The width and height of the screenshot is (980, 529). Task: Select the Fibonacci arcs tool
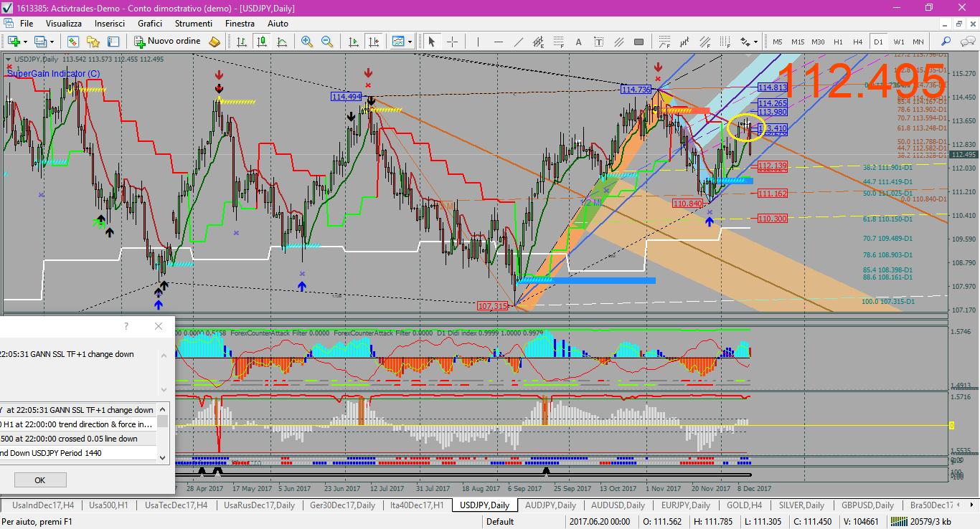pyautogui.click(x=664, y=42)
